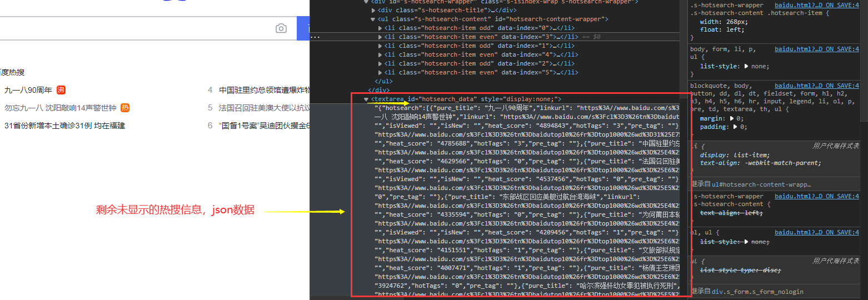
Task: Click the JSON line with heat_score 4007471
Action: pos(527,268)
